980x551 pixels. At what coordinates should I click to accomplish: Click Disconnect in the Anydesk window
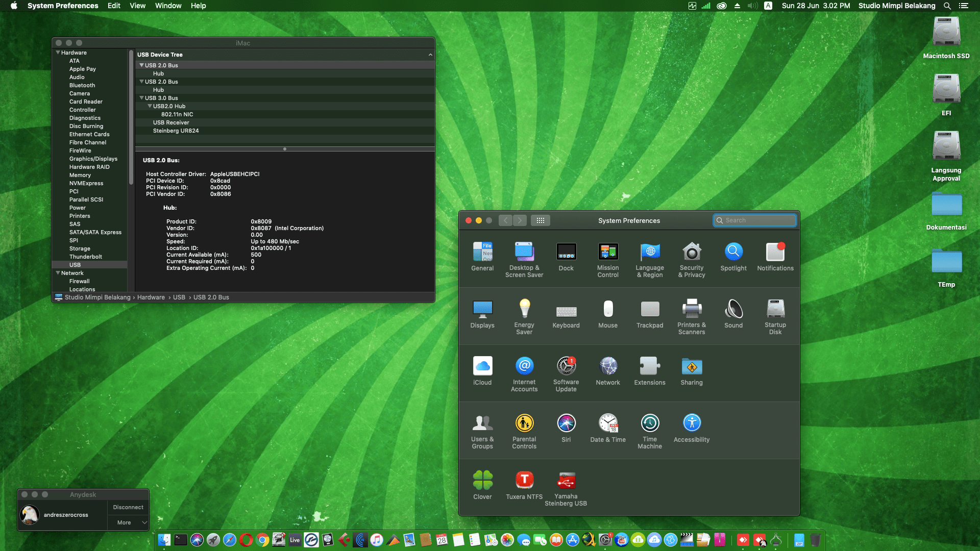pyautogui.click(x=128, y=507)
